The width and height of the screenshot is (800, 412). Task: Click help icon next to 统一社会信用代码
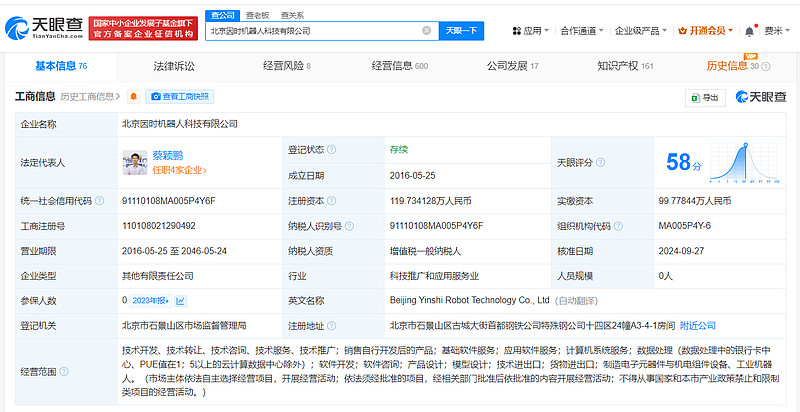coord(99,201)
